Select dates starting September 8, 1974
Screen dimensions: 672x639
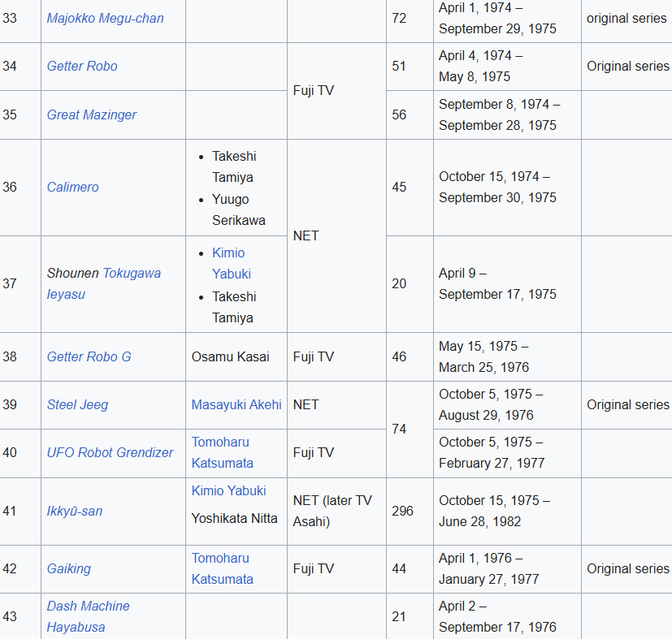[499, 114]
